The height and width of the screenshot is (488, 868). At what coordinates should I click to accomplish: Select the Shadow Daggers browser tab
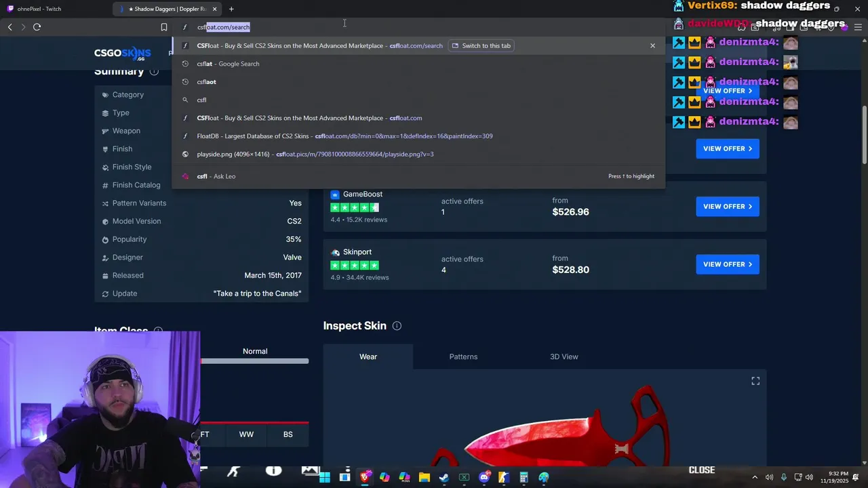click(168, 9)
